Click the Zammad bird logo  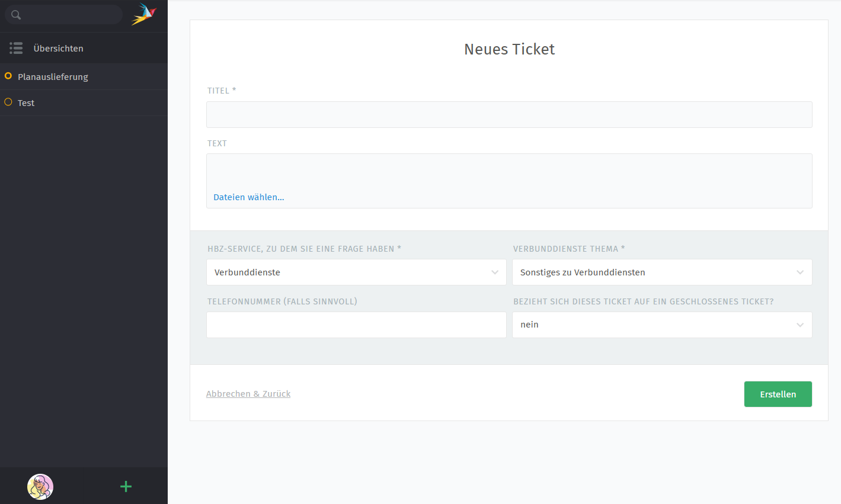coord(143,14)
